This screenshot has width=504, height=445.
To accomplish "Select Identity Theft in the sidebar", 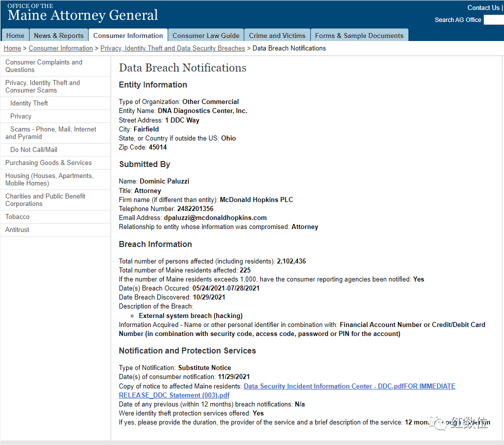I will pos(56,103).
